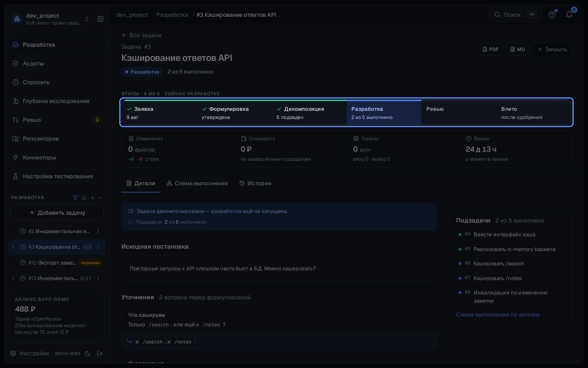
Task: Click the Стоимость wallet icon
Action: (x=243, y=138)
